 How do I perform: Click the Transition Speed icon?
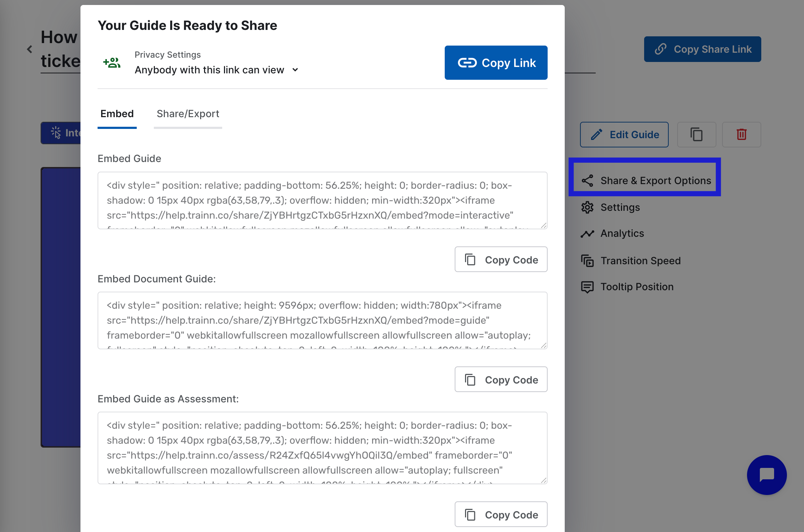(588, 261)
